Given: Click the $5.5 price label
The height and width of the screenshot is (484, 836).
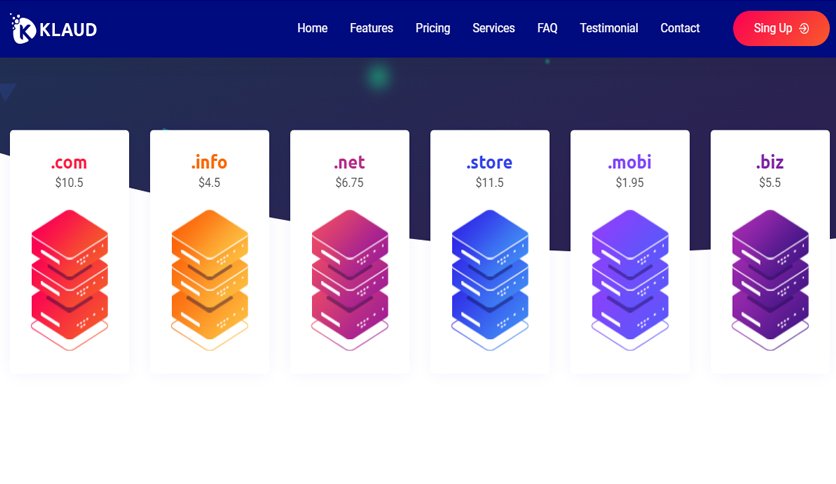Looking at the screenshot, I should pos(770,183).
